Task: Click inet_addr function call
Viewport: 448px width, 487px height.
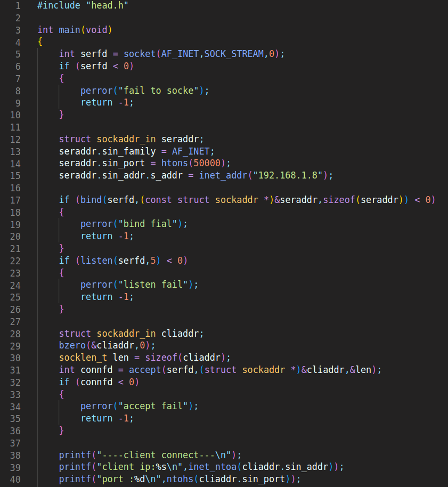Action: (223, 175)
